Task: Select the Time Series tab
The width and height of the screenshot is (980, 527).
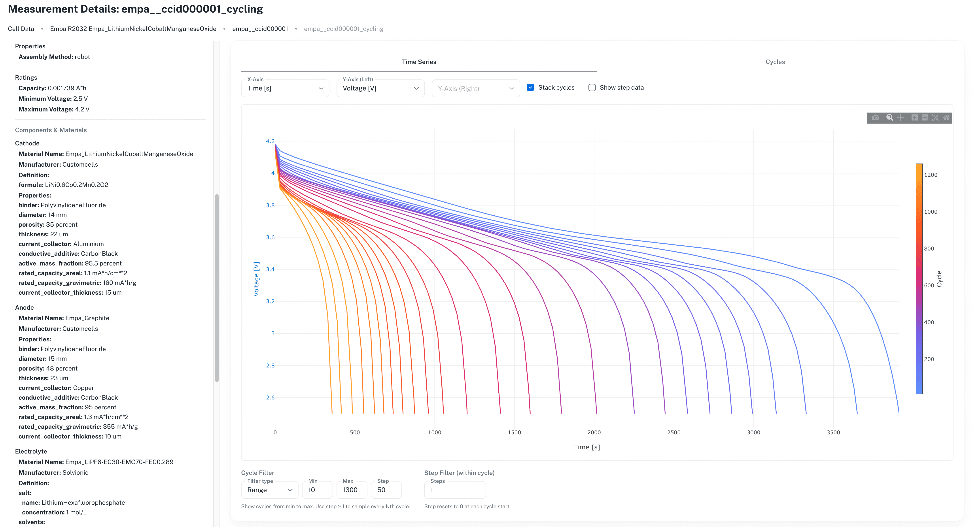Action: 419,62
